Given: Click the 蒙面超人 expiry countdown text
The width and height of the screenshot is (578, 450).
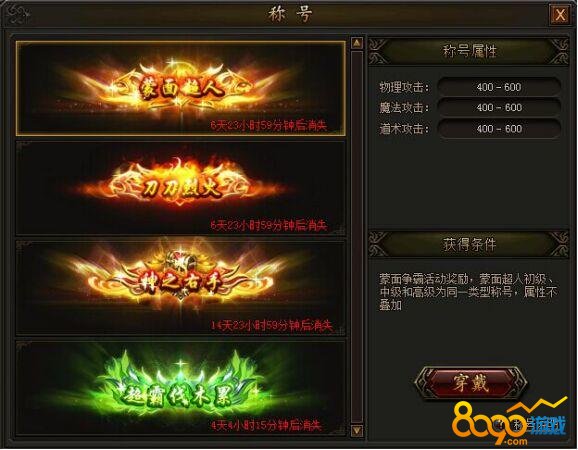Looking at the screenshot, I should point(269,125).
